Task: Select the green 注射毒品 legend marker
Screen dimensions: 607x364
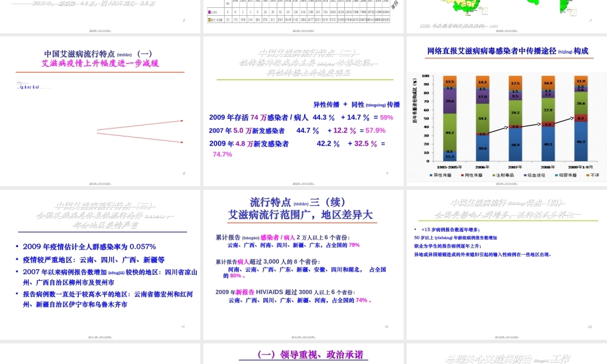Action: [x=492, y=175]
